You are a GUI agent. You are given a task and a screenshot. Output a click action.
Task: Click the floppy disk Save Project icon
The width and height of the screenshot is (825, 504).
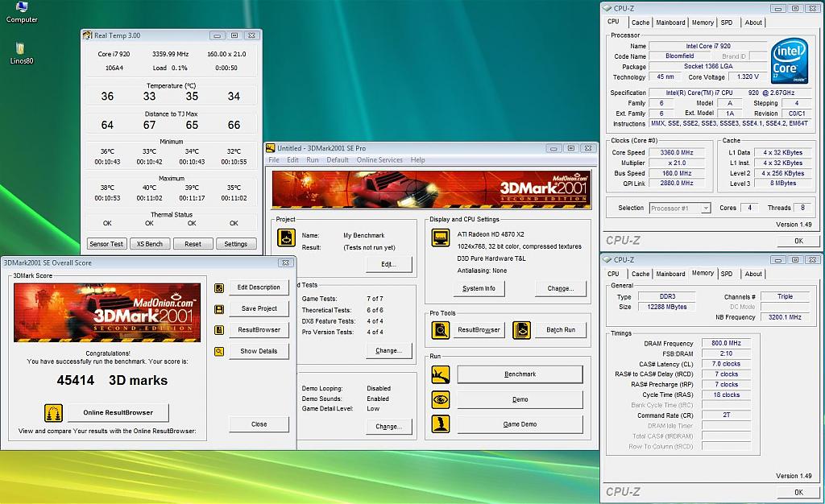(x=219, y=309)
